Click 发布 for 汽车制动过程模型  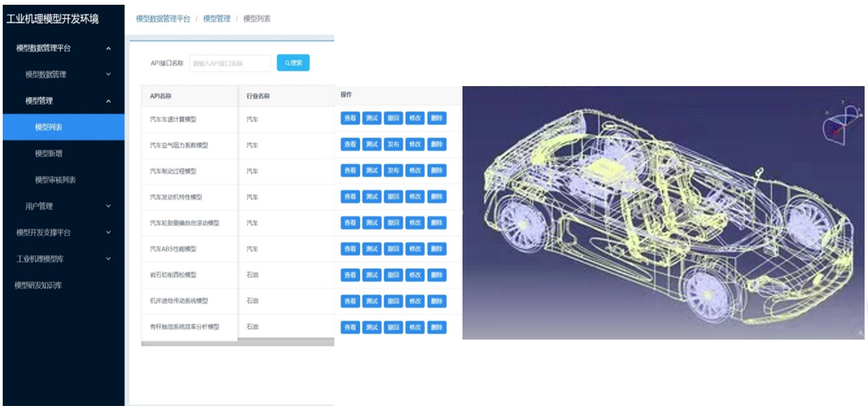[393, 170]
